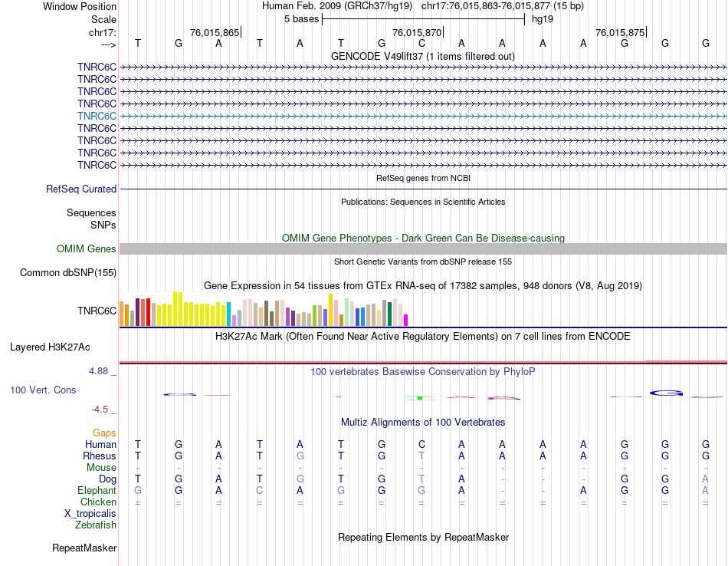Click the ---> sequence direction arrow label
This screenshot has height=566, width=728.
[x=108, y=44]
